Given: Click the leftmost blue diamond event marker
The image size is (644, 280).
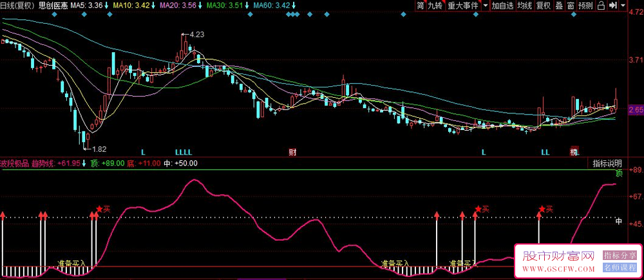Looking at the screenshot, I should 54,15.
